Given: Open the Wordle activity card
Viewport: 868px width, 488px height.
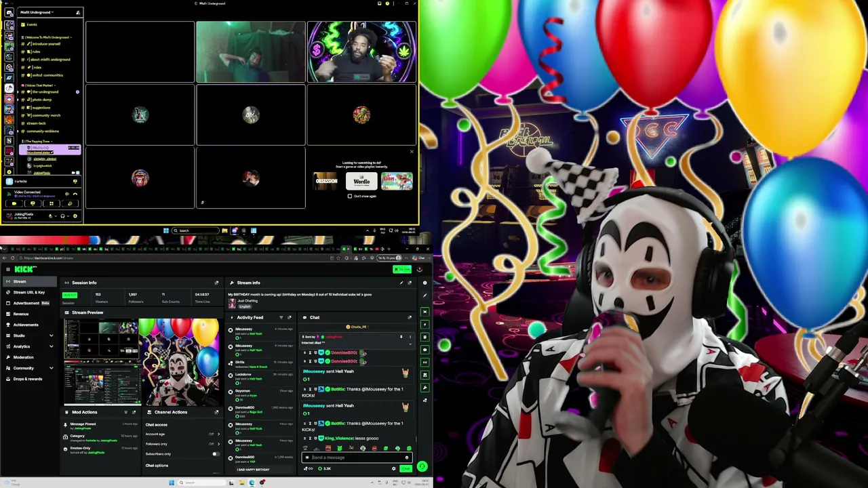Looking at the screenshot, I should tap(361, 181).
